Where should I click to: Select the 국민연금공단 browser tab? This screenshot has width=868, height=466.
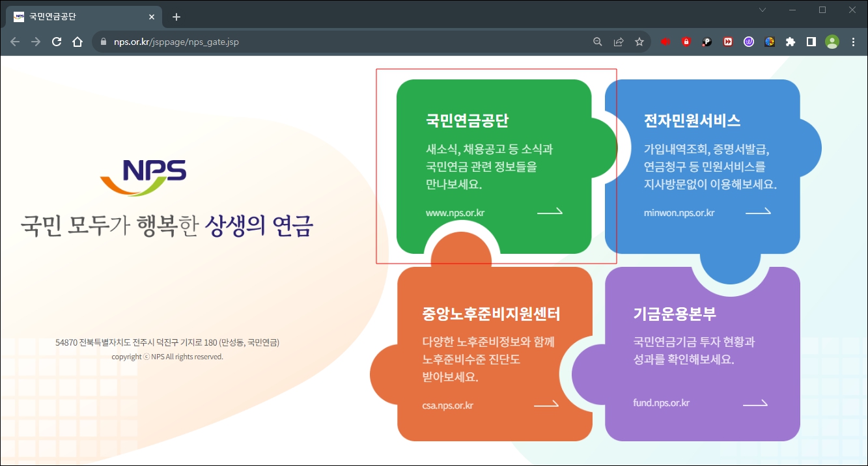coord(85,17)
